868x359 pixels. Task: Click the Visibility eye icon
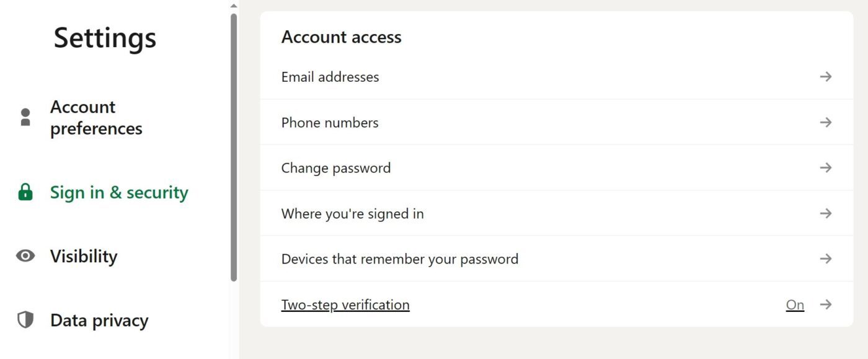(x=25, y=256)
